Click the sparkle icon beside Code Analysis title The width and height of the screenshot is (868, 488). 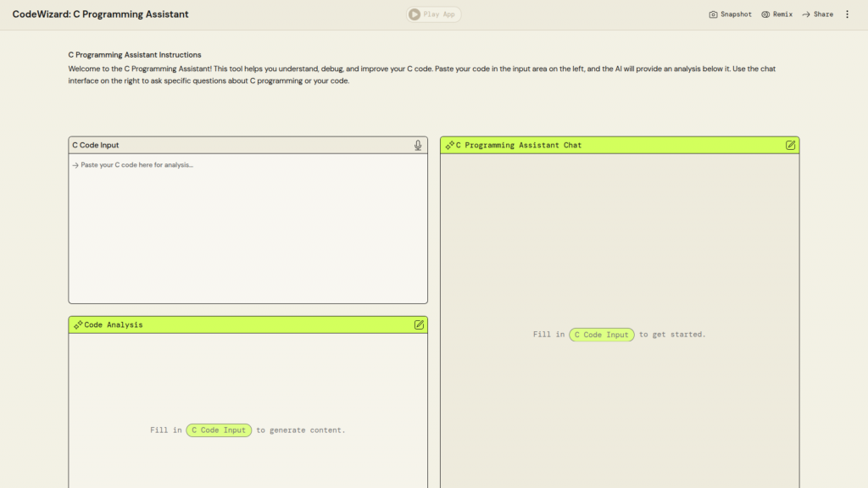77,324
